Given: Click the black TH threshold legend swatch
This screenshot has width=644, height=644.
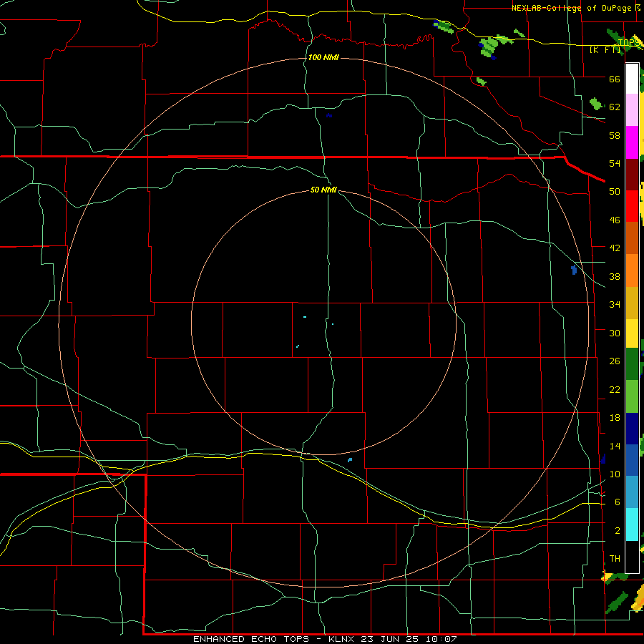Looking at the screenshot, I should tap(632, 557).
